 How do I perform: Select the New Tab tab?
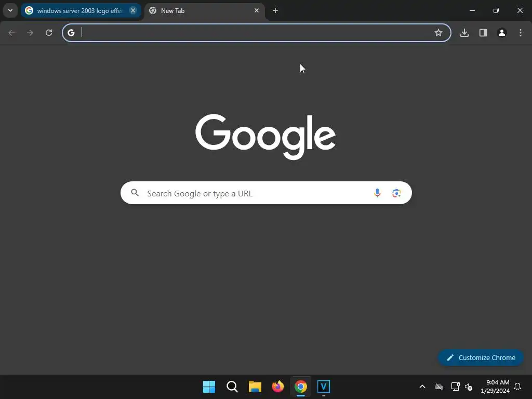tap(205, 10)
